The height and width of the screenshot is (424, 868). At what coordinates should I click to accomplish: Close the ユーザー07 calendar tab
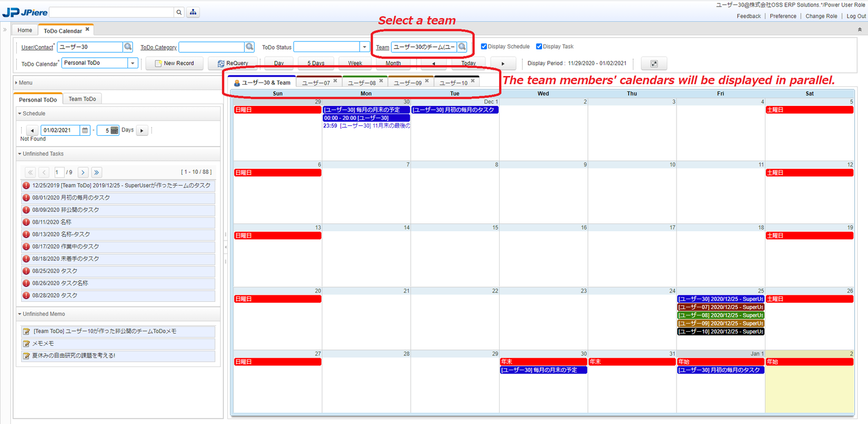(x=335, y=81)
